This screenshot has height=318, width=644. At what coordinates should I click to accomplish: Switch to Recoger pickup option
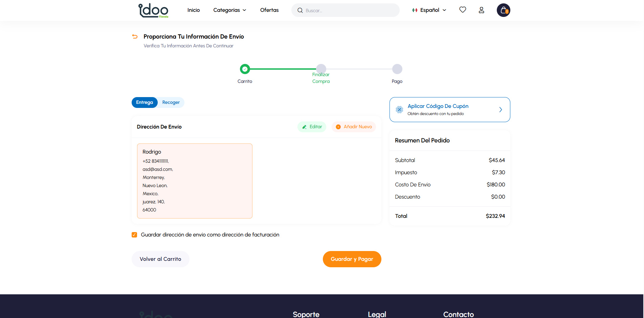point(171,103)
